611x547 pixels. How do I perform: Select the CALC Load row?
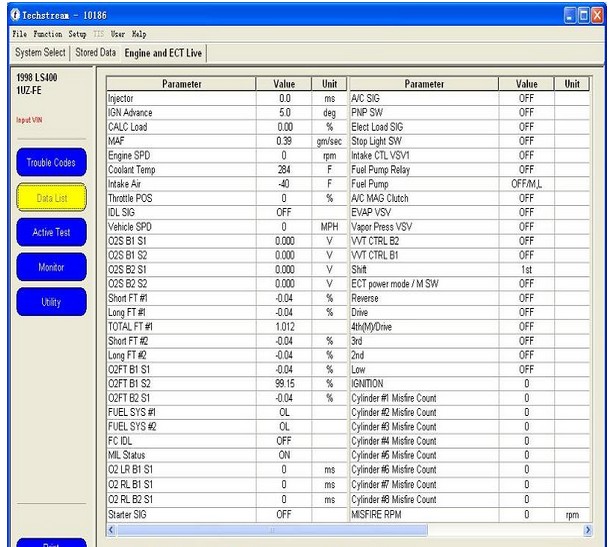[226, 127]
